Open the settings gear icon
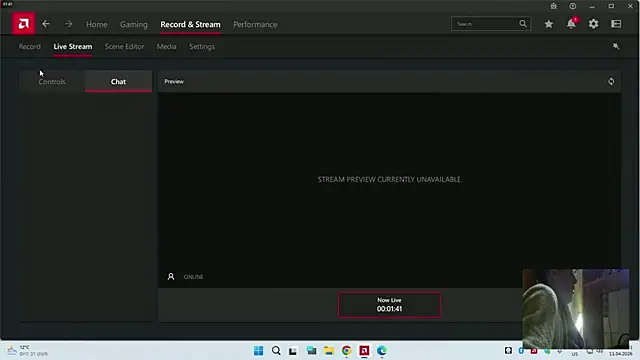Image resolution: width=640 pixels, height=360 pixels. [x=593, y=24]
